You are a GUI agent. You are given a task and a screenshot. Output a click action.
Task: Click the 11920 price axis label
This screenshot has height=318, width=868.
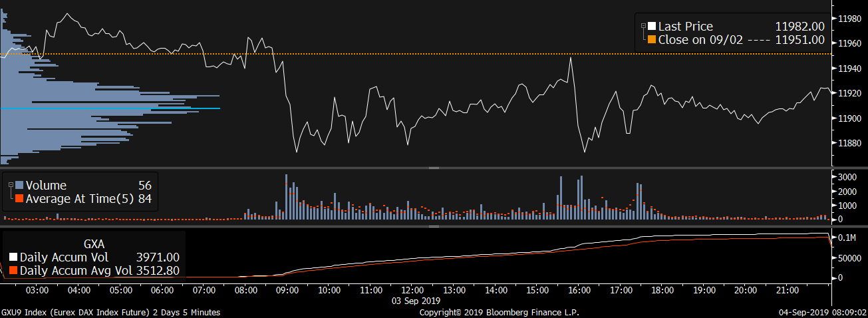pos(851,93)
